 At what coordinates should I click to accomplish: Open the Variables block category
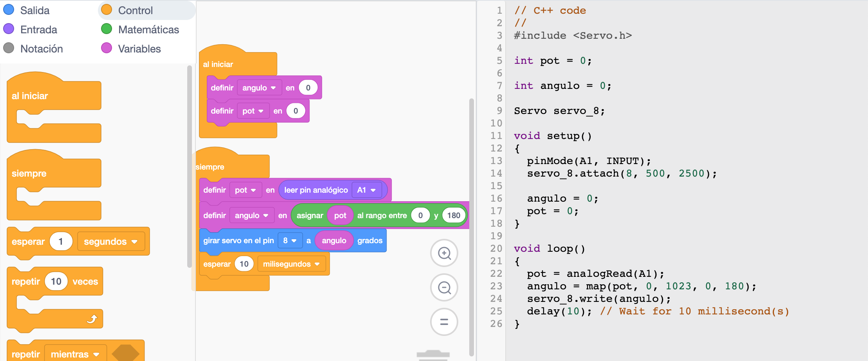point(139,49)
